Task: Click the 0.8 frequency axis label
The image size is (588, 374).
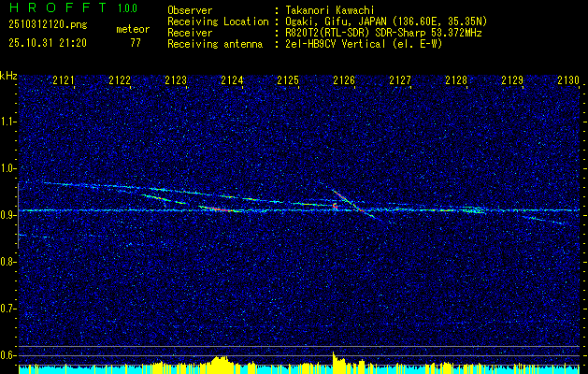Action: coord(8,262)
